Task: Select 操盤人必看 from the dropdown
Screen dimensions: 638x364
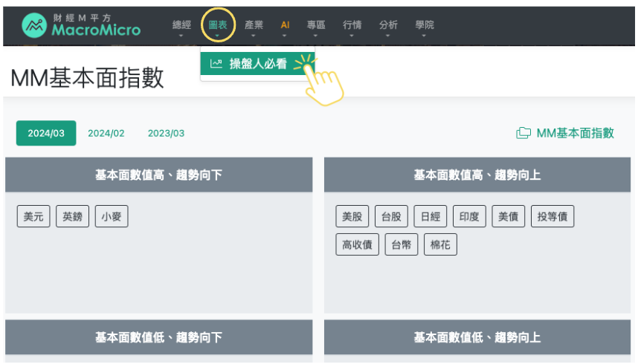Action: coord(257,63)
